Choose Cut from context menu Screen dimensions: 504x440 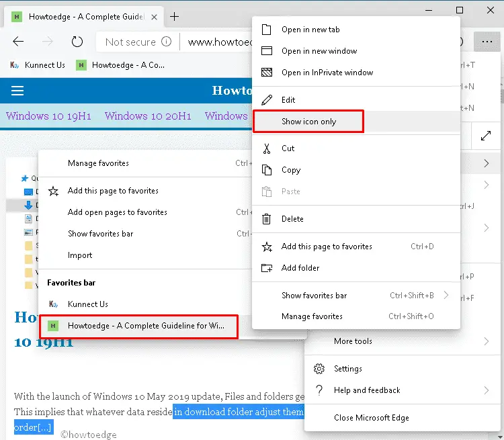[x=355, y=148]
